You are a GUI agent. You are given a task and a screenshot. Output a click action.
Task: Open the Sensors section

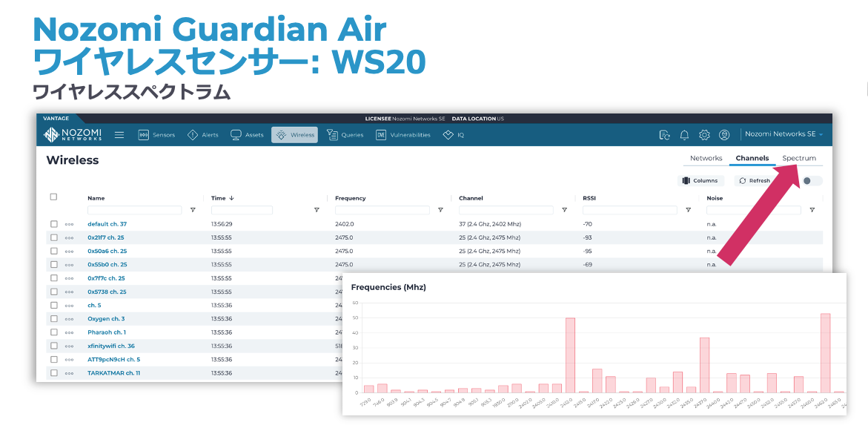pyautogui.click(x=156, y=134)
